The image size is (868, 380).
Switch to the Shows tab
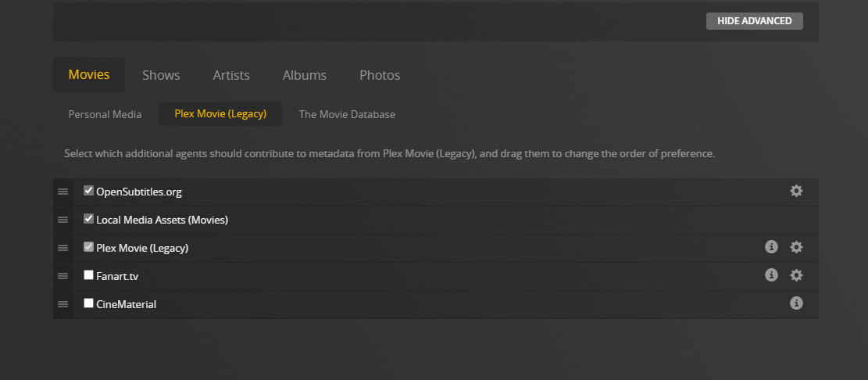[x=161, y=75]
